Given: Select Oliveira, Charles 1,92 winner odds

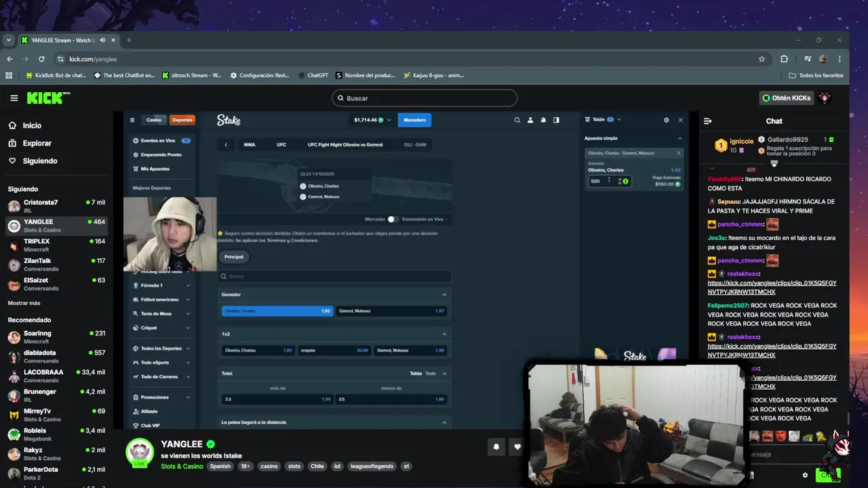Looking at the screenshot, I should click(277, 311).
